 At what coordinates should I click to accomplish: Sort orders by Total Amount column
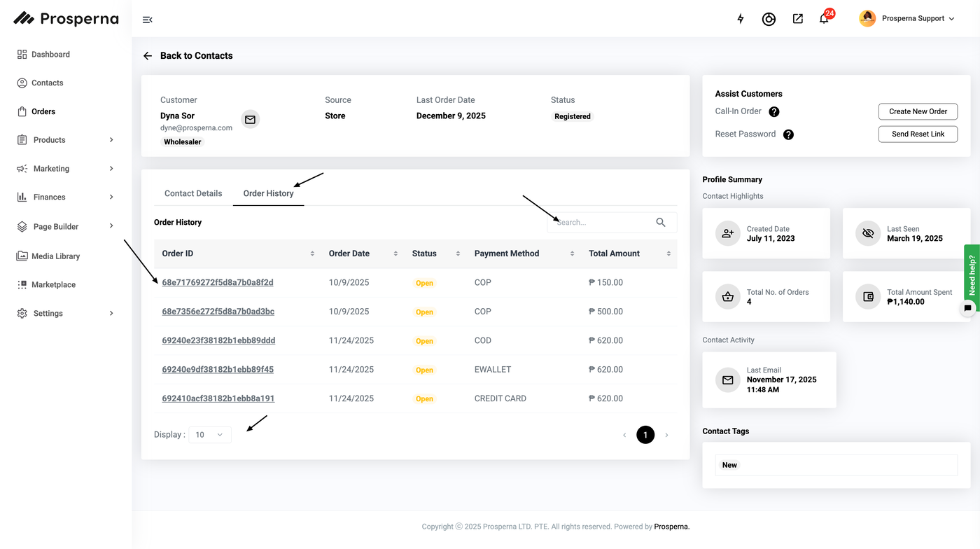(668, 253)
